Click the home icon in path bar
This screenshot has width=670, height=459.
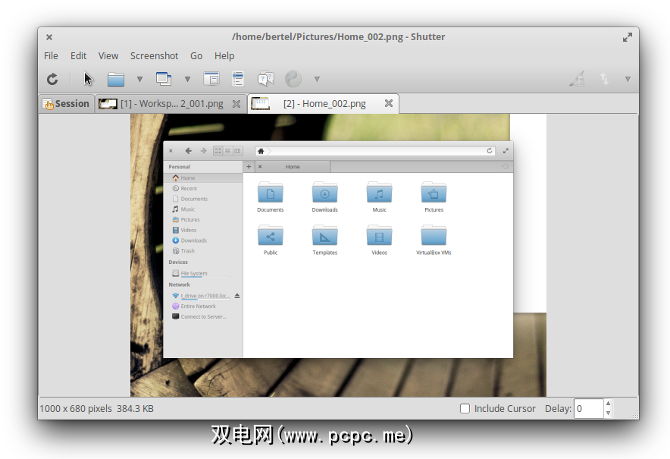click(x=261, y=151)
